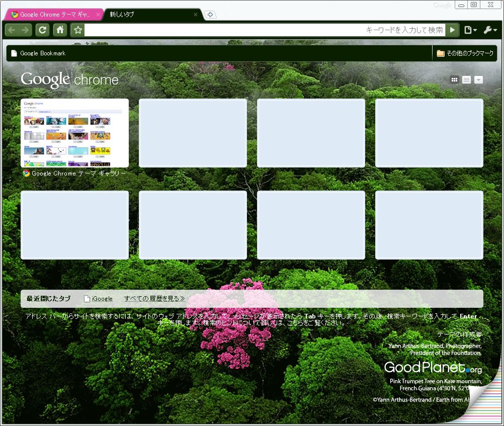
Task: Expand the view options dropdown arrow
Action: point(478,79)
